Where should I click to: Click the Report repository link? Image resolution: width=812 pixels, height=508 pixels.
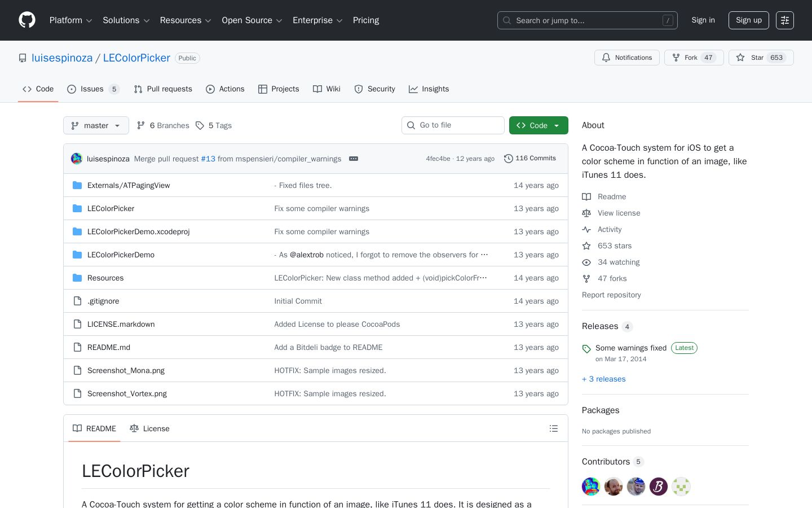click(x=611, y=295)
